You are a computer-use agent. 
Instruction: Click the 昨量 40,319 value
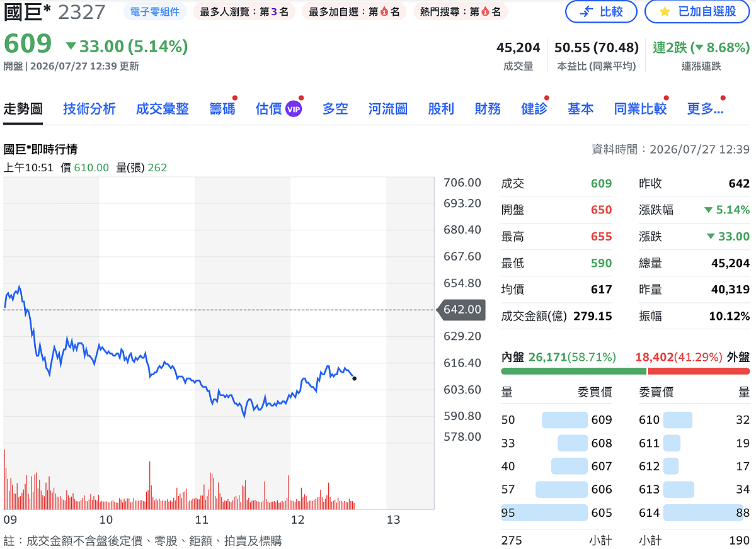point(731,290)
